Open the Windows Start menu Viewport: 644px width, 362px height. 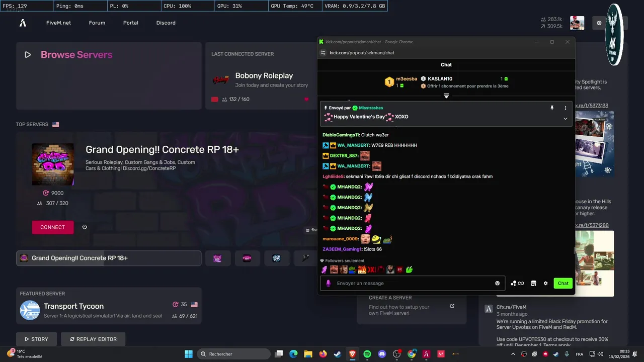coord(189,354)
